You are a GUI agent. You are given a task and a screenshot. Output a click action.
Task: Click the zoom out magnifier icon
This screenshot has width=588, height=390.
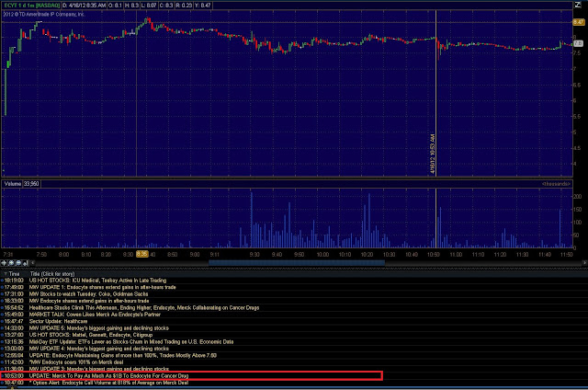pyautogui.click(x=18, y=263)
